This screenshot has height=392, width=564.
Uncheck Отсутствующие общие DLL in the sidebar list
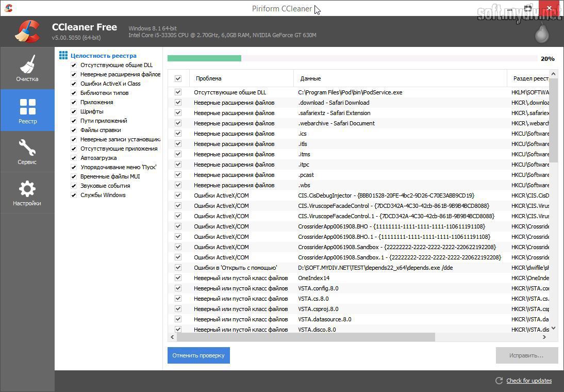click(74, 65)
